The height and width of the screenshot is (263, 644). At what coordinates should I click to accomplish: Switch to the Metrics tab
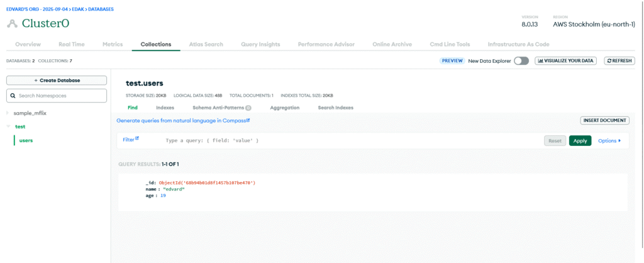click(x=112, y=45)
